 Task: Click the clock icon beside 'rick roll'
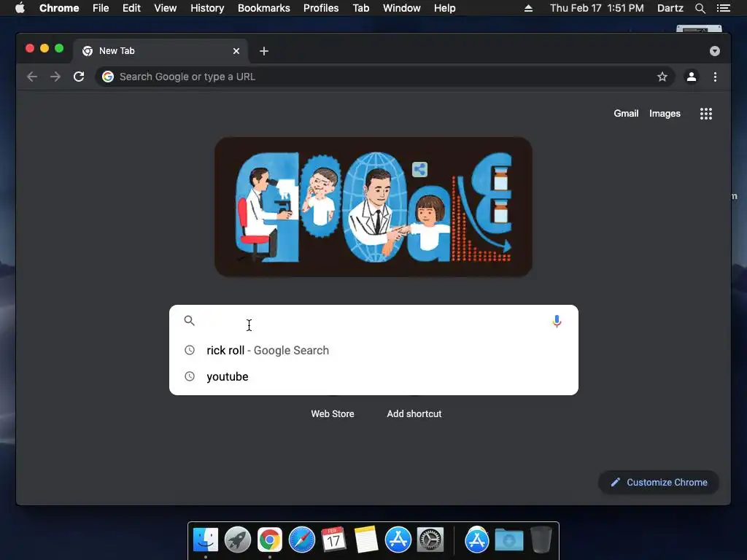(x=190, y=351)
